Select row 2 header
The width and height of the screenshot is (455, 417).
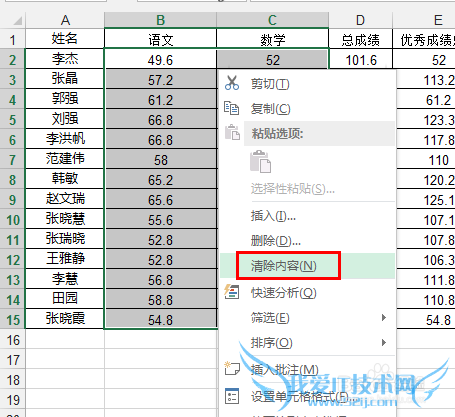pos(12,60)
